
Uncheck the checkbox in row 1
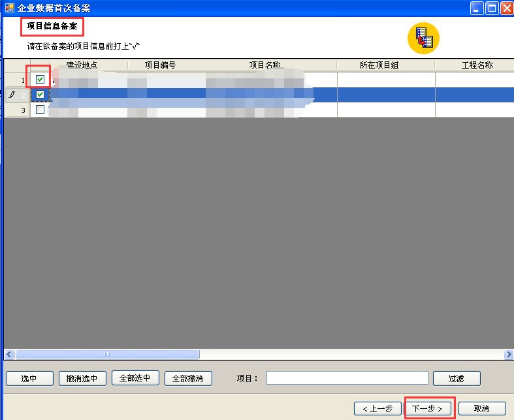click(40, 80)
